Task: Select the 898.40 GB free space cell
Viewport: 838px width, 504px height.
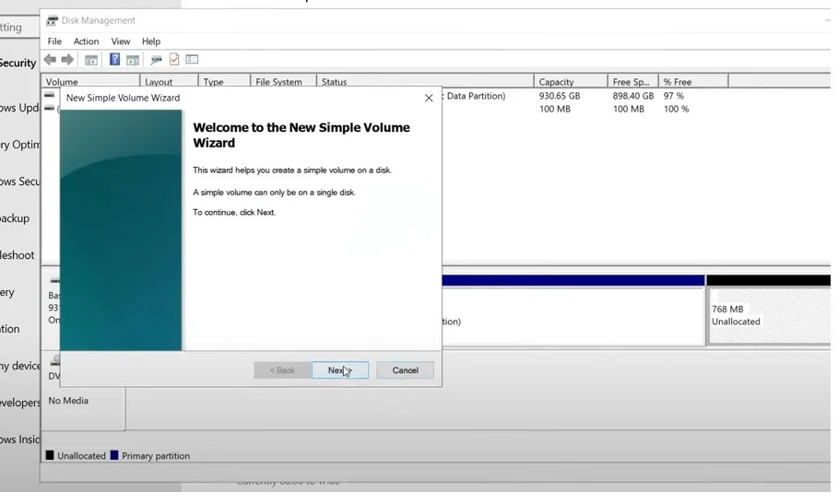Action: [x=632, y=96]
